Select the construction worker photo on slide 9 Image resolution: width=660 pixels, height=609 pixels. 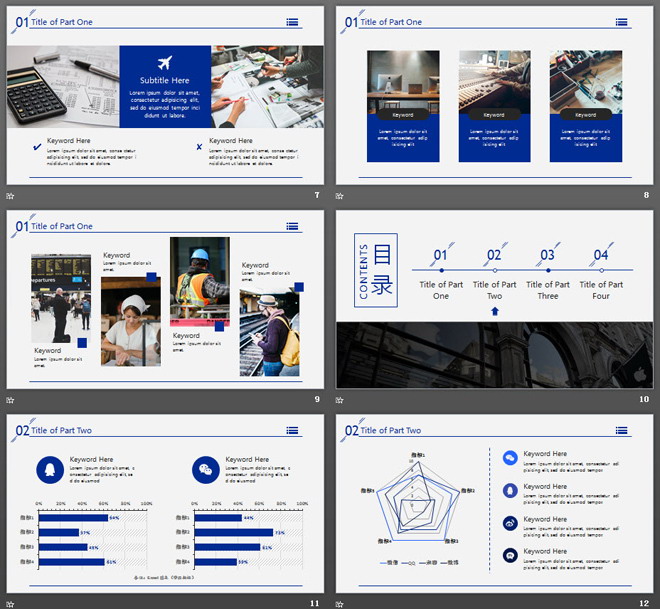(x=199, y=278)
